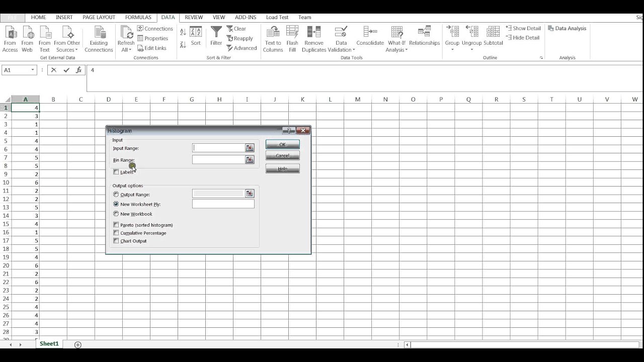
Task: Open the Sort dialog button
Action: pos(196,36)
